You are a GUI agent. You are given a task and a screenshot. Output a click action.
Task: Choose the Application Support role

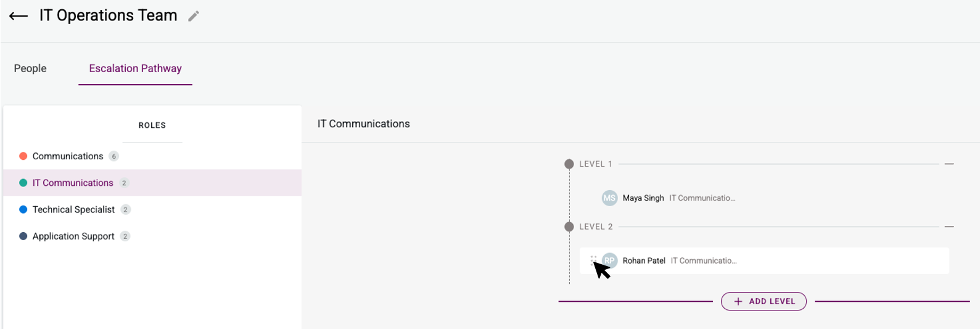point(73,236)
